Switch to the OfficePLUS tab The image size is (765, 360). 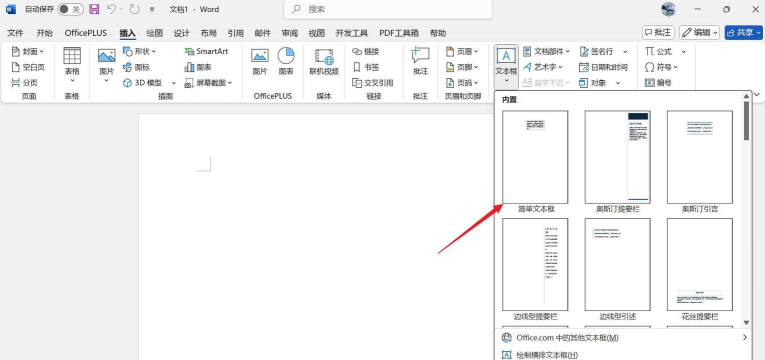tap(86, 33)
